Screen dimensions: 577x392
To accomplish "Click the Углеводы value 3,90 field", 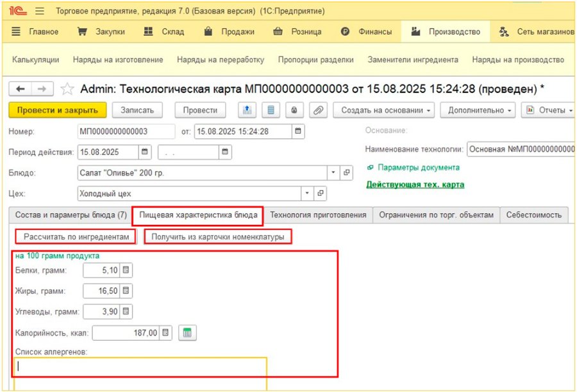I will coord(101,311).
